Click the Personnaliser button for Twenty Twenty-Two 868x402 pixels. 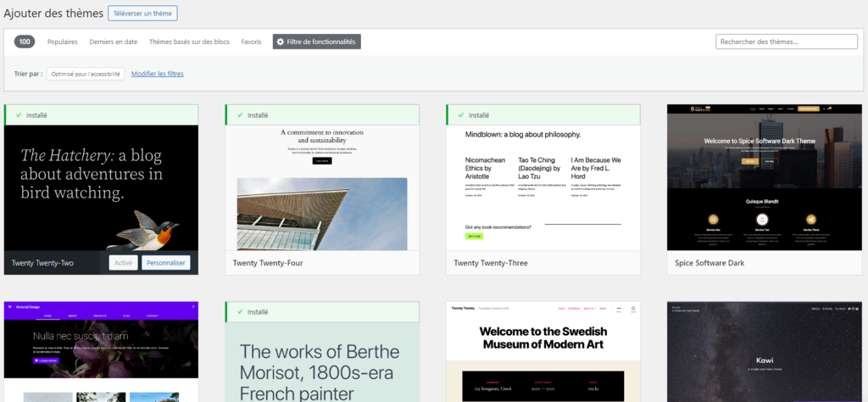166,263
